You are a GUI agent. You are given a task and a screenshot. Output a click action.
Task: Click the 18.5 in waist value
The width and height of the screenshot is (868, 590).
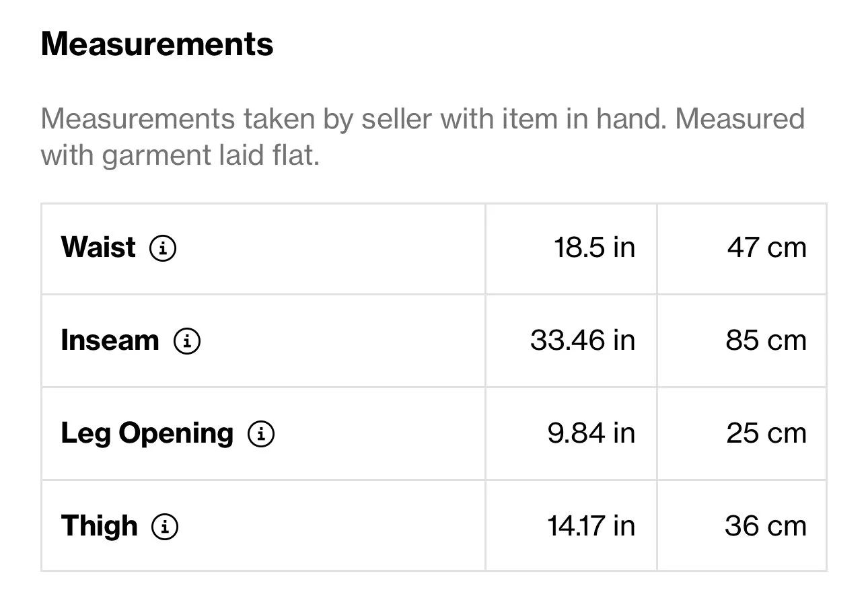pos(594,248)
